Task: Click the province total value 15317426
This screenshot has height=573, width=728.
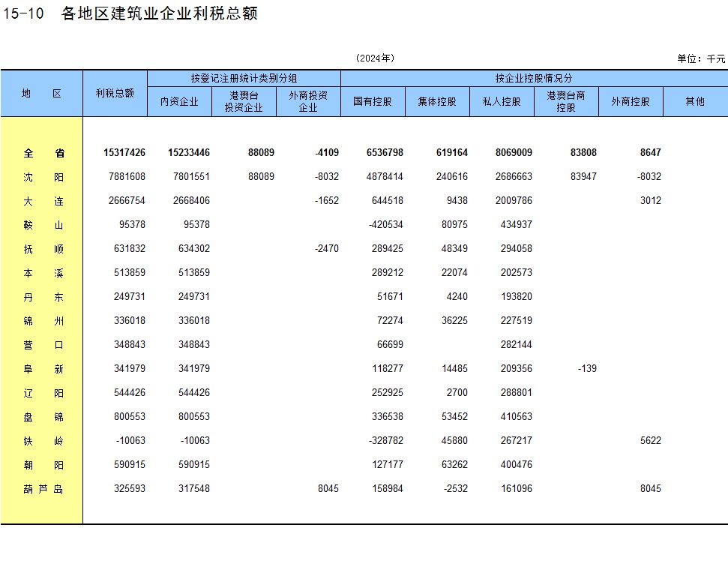Action: click(124, 153)
